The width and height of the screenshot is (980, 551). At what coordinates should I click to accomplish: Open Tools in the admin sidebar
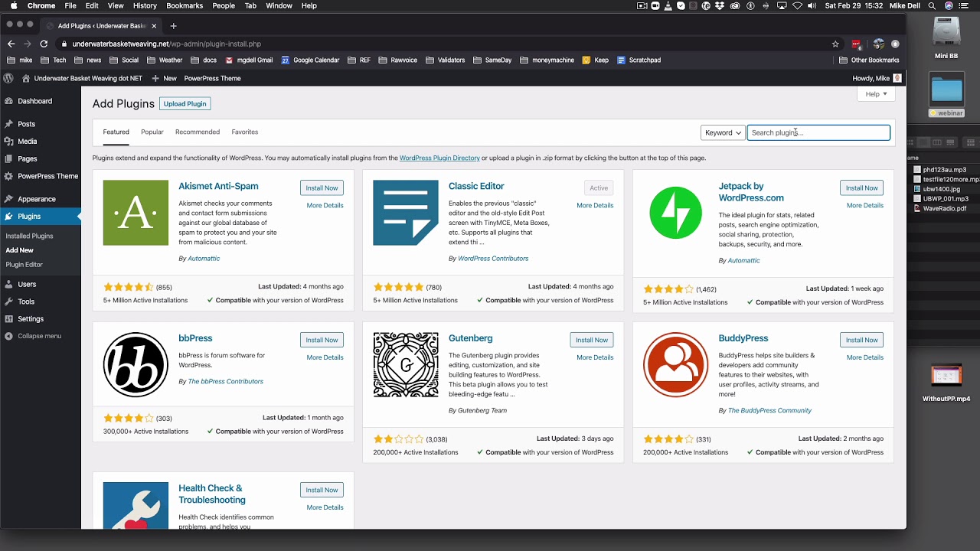pos(26,302)
